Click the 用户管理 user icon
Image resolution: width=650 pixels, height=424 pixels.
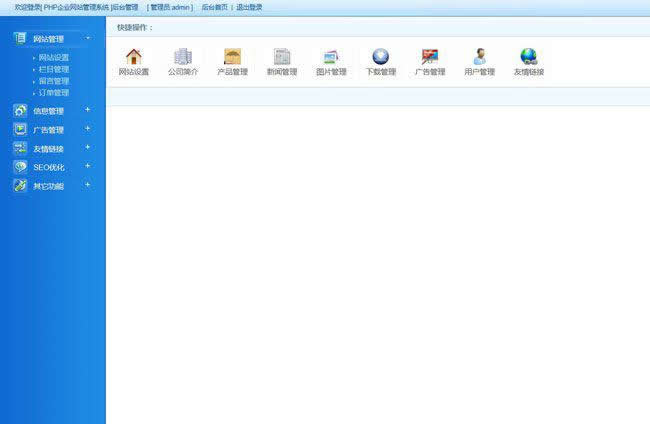tap(479, 57)
